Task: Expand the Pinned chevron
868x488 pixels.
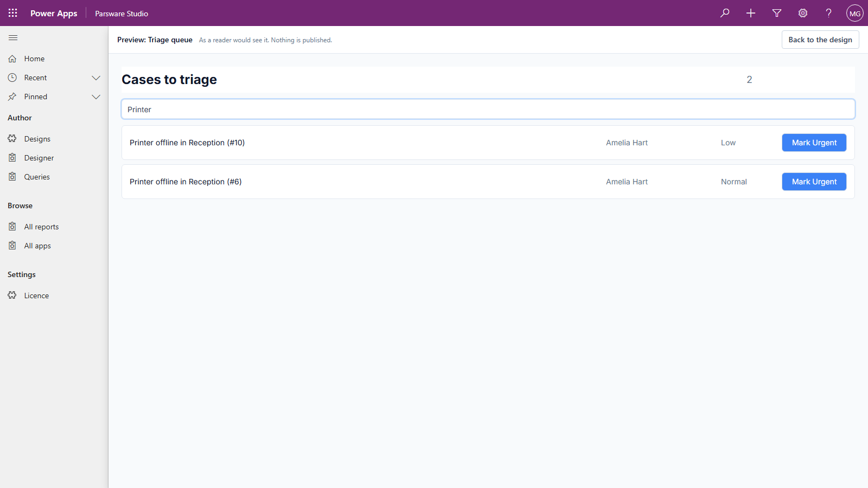Action: click(96, 97)
